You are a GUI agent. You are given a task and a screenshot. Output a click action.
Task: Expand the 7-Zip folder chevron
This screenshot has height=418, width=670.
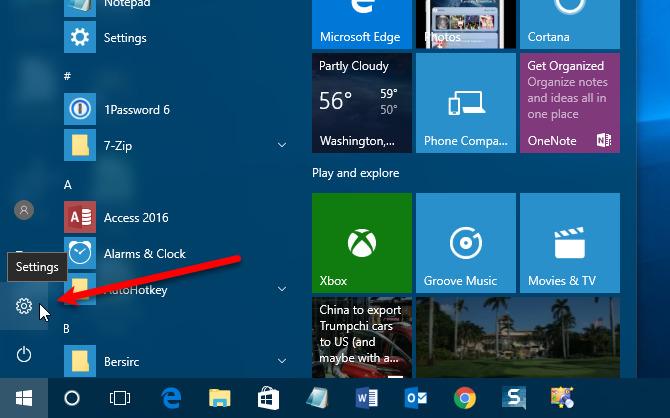tap(282, 146)
